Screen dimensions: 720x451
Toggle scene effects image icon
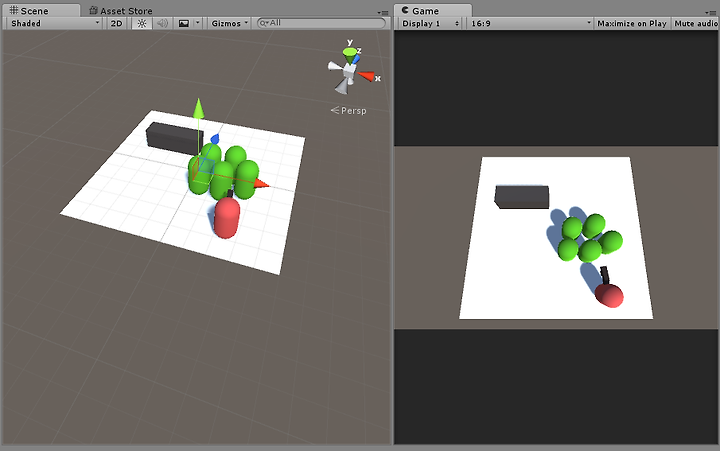pos(184,23)
